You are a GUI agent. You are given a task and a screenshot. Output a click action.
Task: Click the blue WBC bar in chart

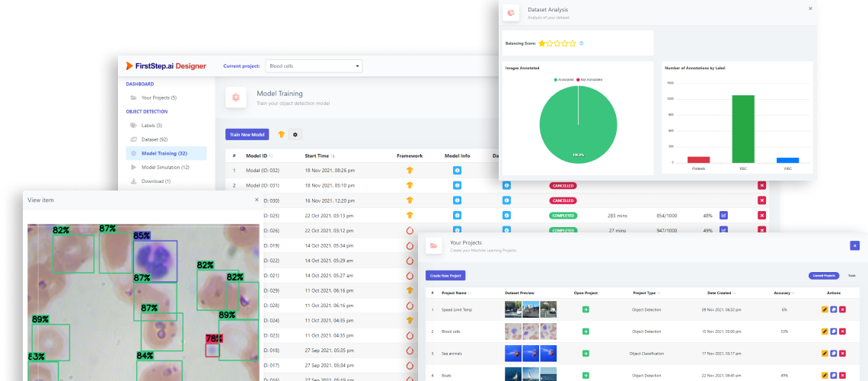pos(787,160)
